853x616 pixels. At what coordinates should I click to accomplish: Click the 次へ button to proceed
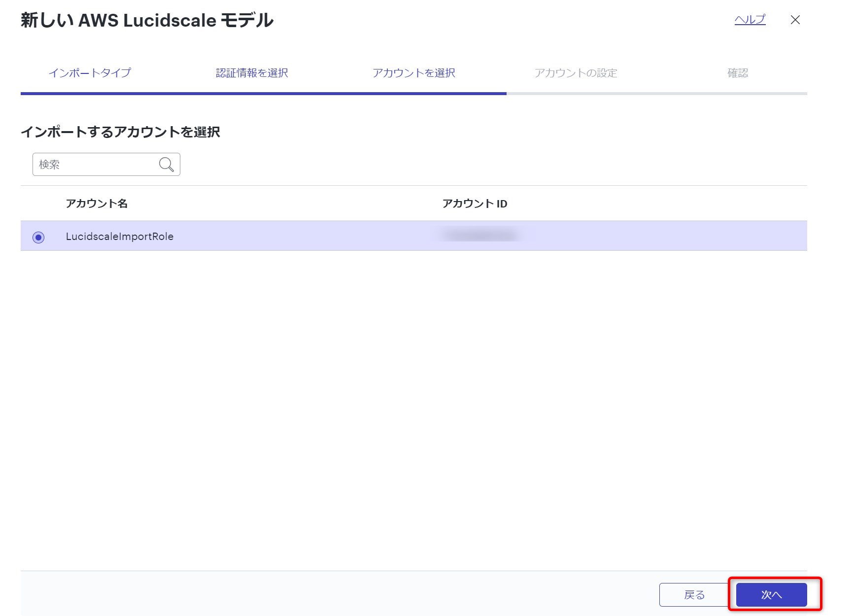pyautogui.click(x=771, y=594)
